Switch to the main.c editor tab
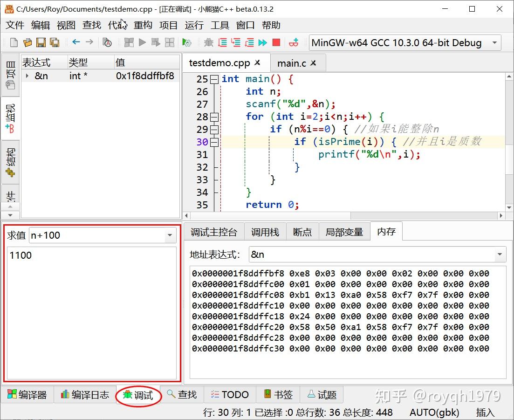The image size is (514, 420). coord(291,63)
